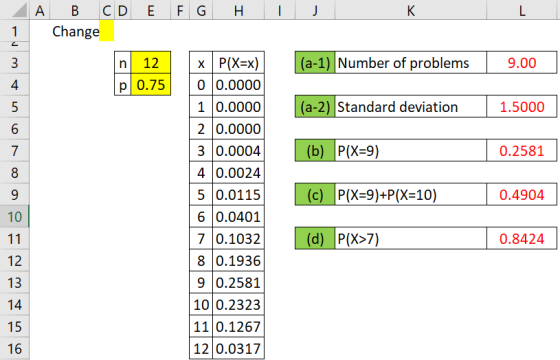Select probability cell 0.2323

point(239,305)
